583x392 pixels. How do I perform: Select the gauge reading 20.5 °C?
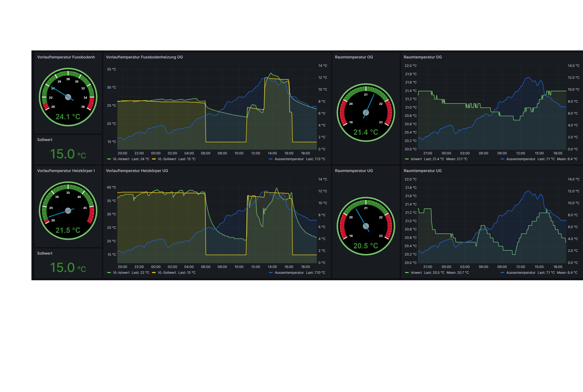365,246
